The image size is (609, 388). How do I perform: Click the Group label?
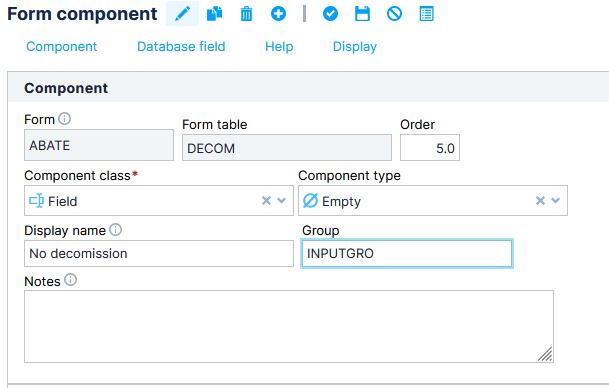coord(320,230)
